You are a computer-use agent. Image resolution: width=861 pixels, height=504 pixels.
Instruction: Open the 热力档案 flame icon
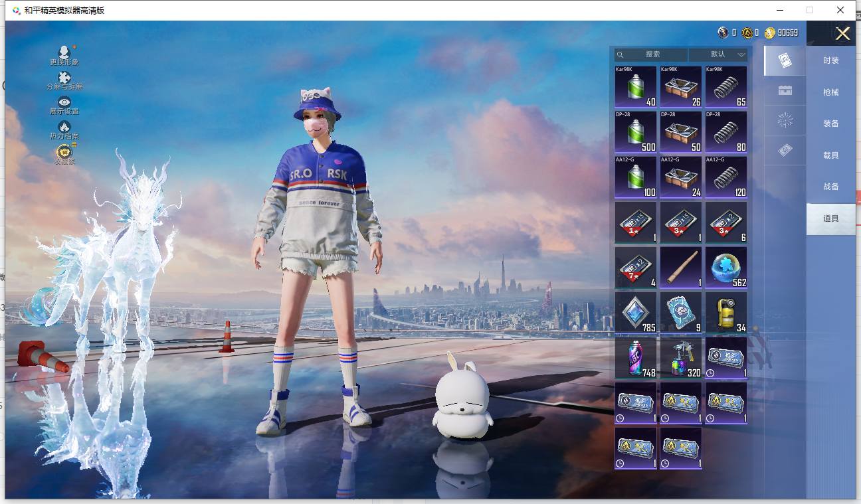(x=64, y=126)
